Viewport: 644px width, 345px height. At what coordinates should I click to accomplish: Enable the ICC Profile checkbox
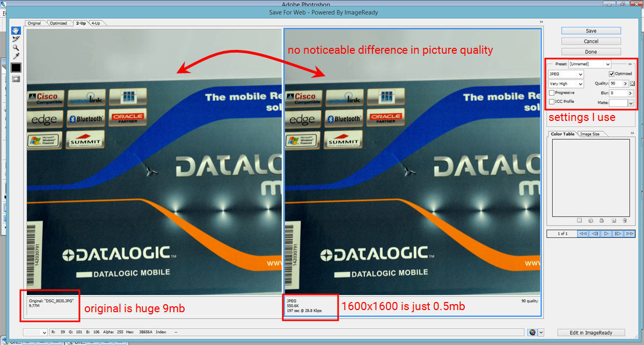pos(552,102)
